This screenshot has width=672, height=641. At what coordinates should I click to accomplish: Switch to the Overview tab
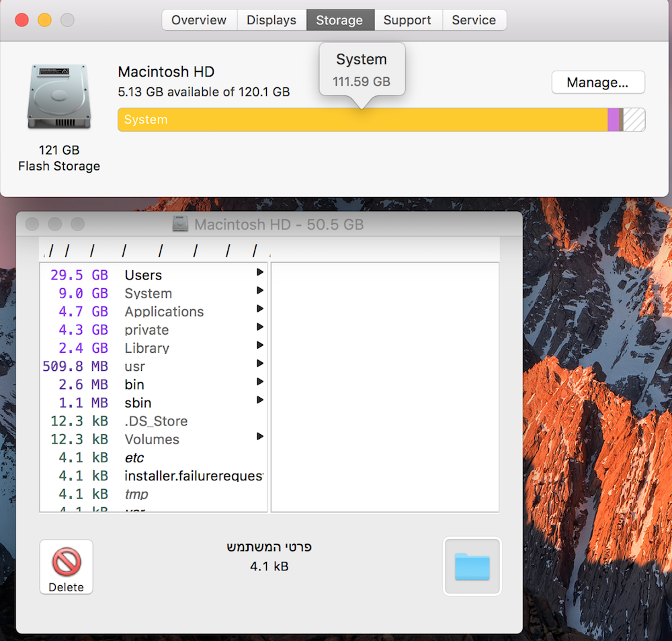(x=199, y=20)
